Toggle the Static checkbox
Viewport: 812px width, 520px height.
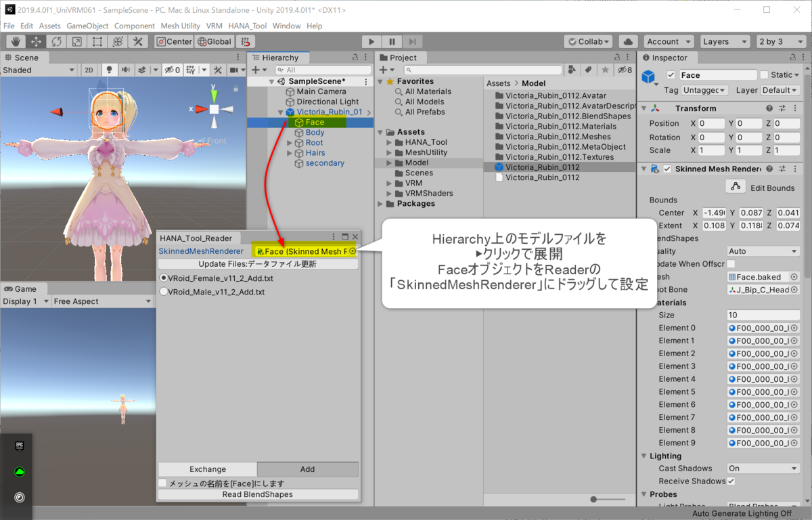pyautogui.click(x=764, y=75)
